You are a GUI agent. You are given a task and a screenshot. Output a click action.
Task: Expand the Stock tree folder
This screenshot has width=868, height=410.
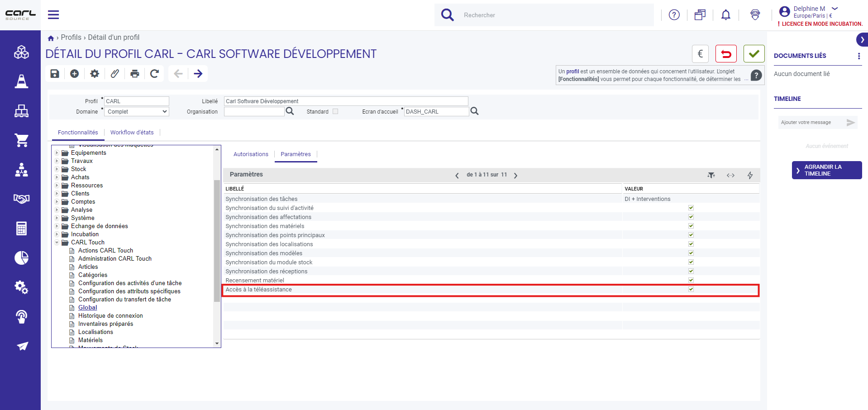[57, 169]
